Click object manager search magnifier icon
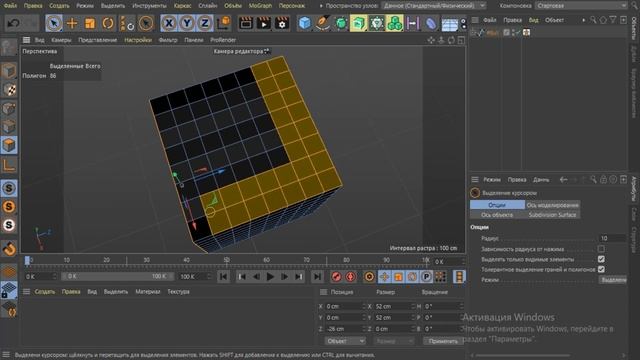 (x=593, y=20)
